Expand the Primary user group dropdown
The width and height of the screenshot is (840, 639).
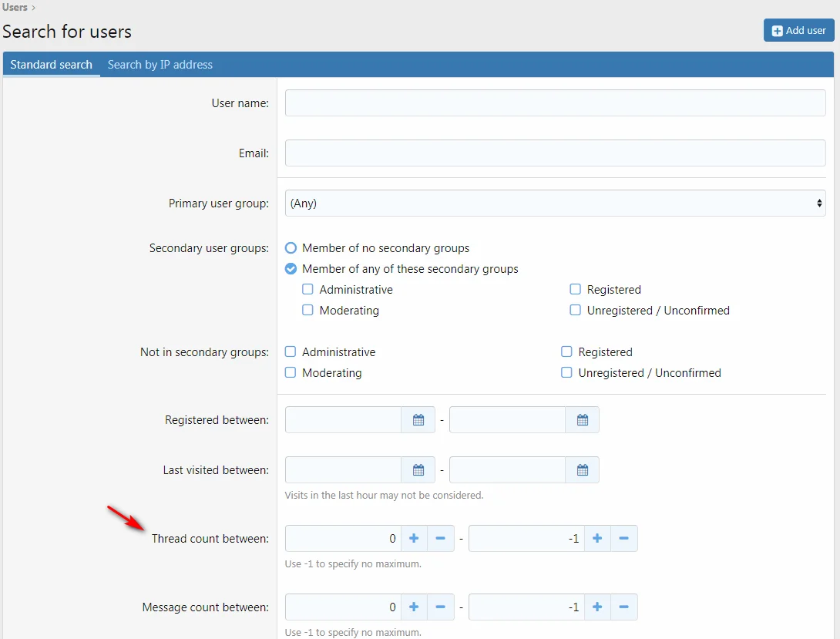point(555,203)
